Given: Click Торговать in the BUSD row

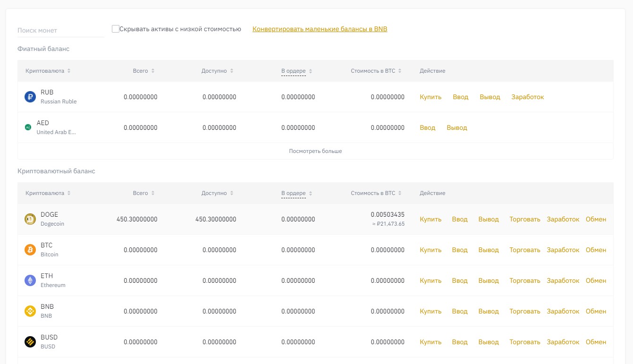Looking at the screenshot, I should (x=525, y=342).
